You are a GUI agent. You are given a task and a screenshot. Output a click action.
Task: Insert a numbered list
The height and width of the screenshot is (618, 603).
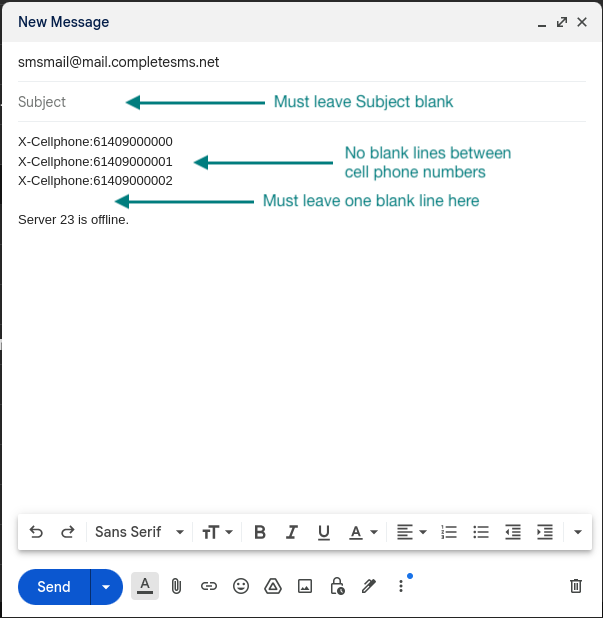pyautogui.click(x=449, y=532)
